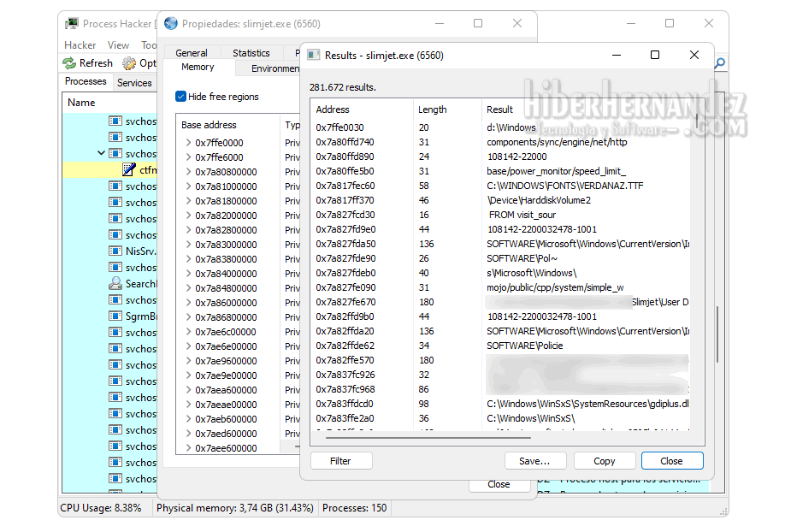Sort results by the Length column header
The width and height of the screenshot is (785, 532).
tap(448, 109)
